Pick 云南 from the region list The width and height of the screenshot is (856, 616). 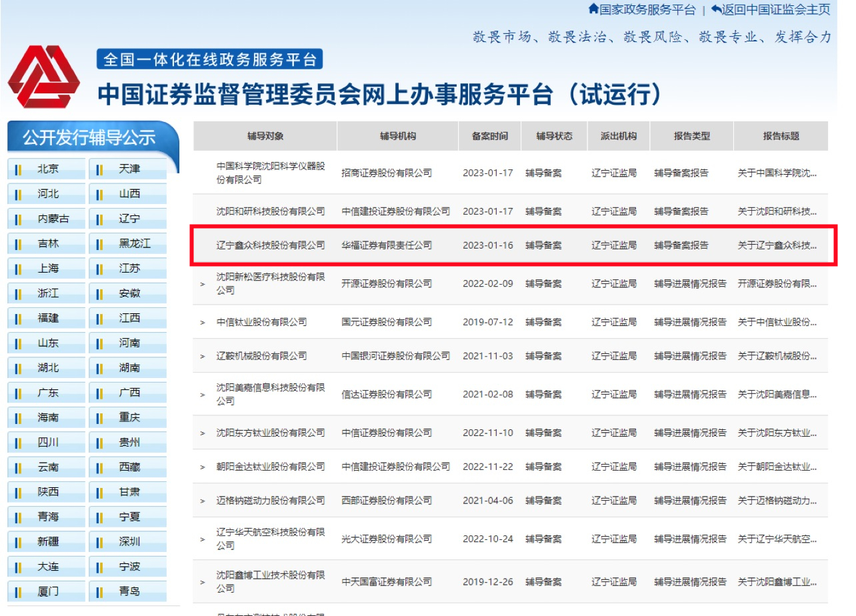coord(47,467)
